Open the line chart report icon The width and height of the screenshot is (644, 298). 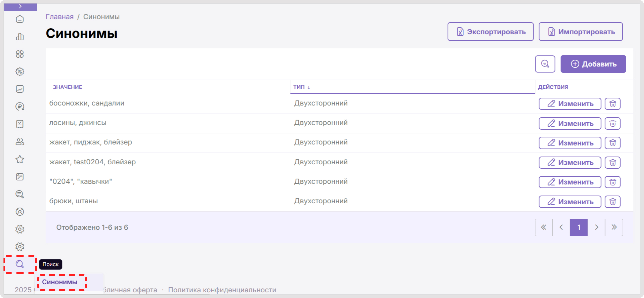(x=20, y=89)
